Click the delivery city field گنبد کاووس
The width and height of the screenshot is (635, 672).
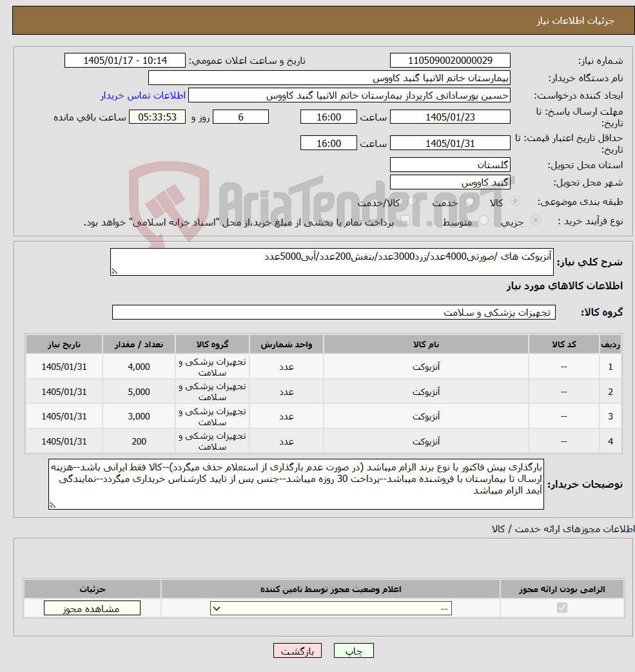click(x=450, y=182)
